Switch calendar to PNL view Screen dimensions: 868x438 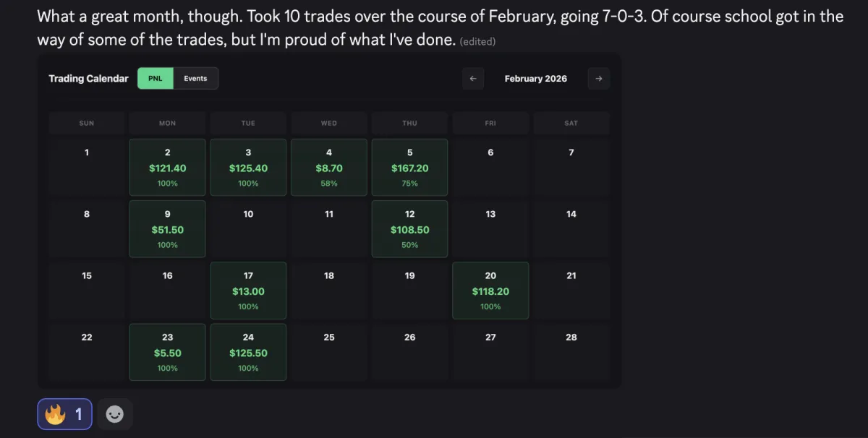tap(156, 79)
